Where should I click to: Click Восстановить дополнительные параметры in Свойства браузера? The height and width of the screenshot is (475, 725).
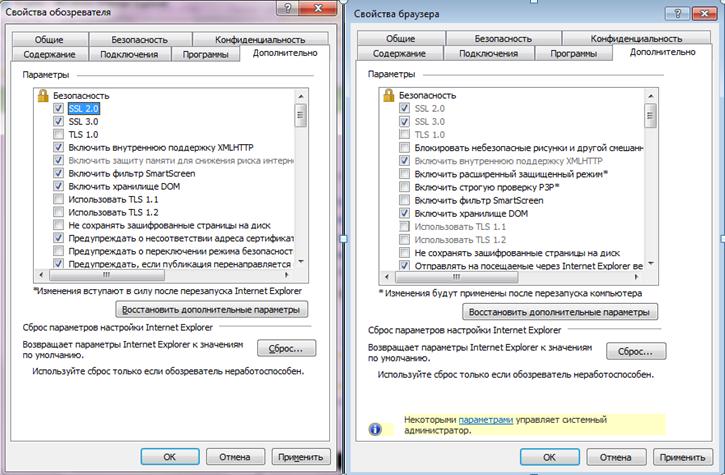[x=559, y=312]
